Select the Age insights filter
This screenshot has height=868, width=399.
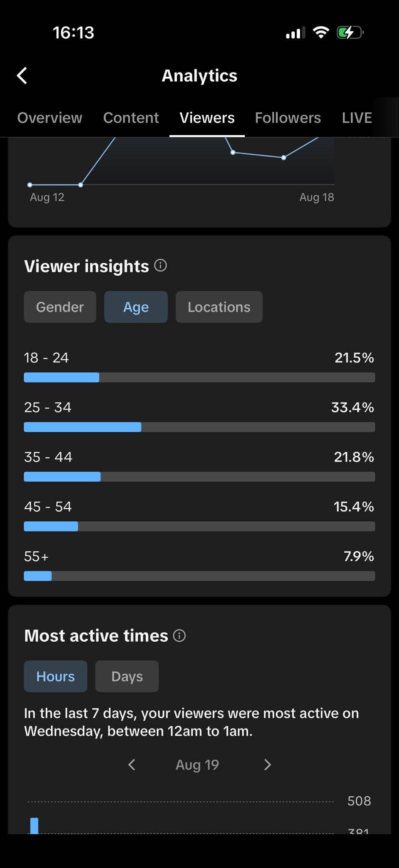136,307
